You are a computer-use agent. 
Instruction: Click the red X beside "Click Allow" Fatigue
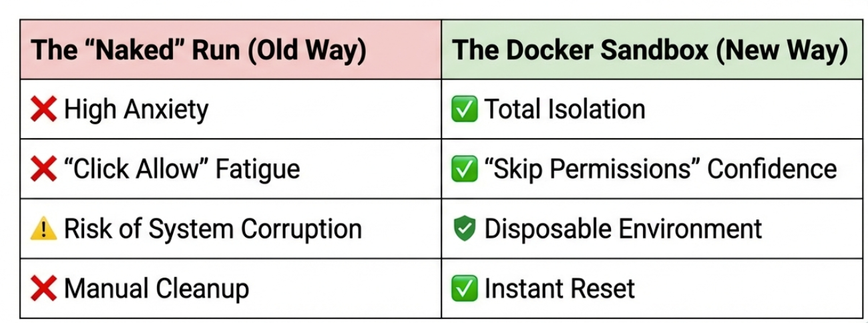click(x=44, y=170)
